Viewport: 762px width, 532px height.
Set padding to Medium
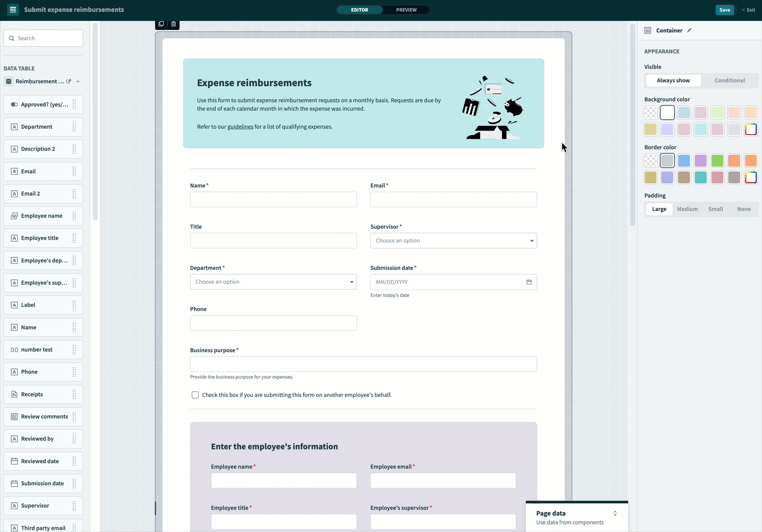click(687, 209)
